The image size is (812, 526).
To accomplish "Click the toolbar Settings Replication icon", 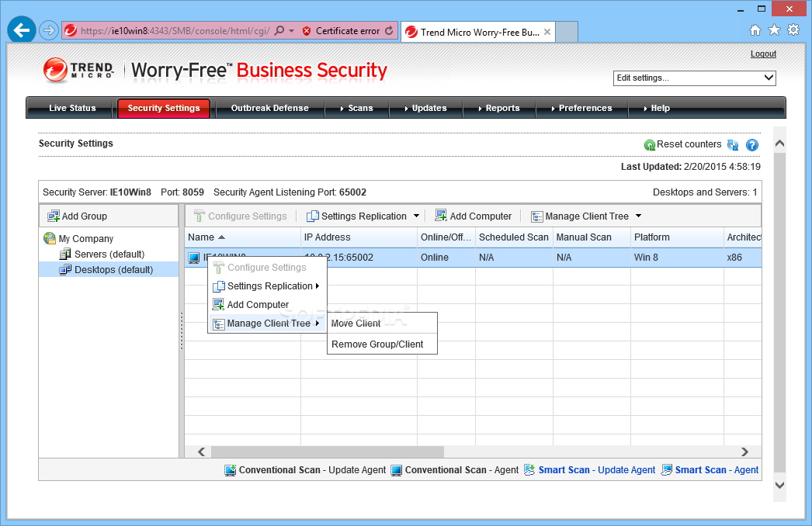I will click(x=313, y=216).
